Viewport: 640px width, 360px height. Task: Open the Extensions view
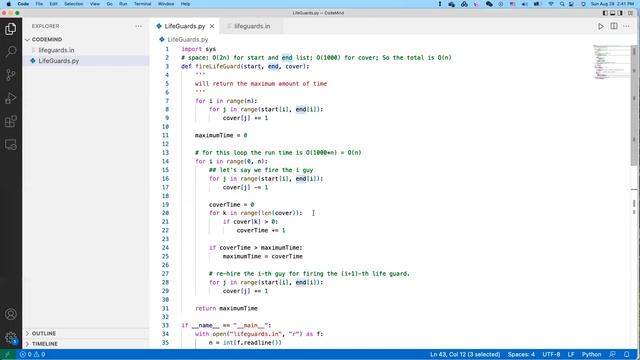11,121
